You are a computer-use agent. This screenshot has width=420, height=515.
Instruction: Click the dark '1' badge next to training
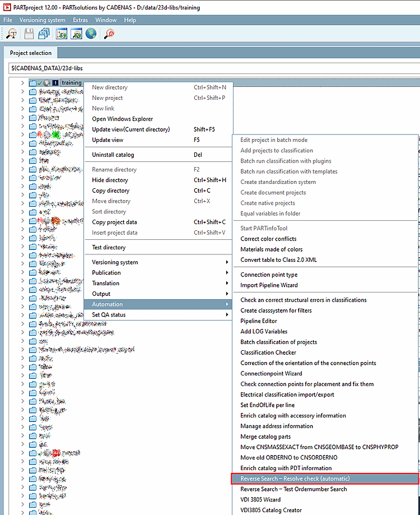pyautogui.click(x=55, y=83)
